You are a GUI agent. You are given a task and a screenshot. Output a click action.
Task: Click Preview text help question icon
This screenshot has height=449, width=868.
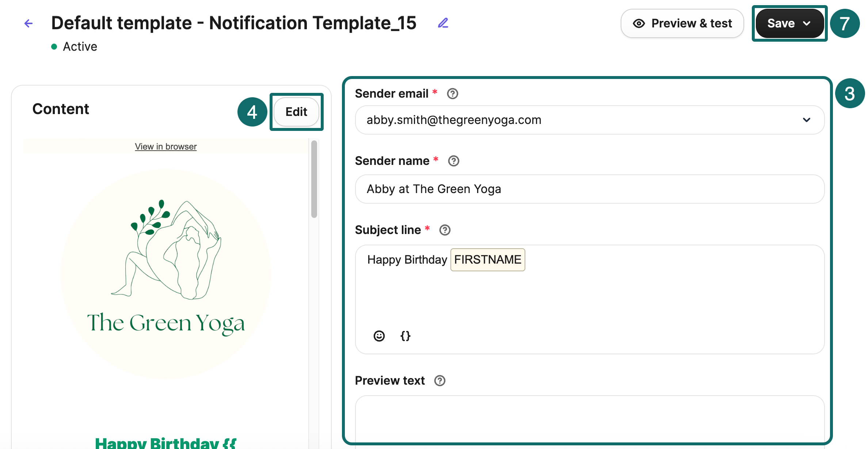click(x=439, y=381)
